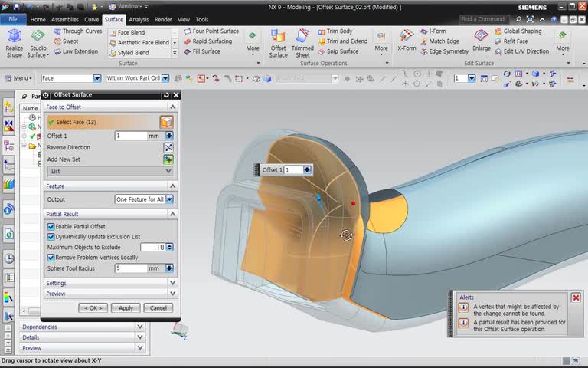Viewport: 588px width, 368px height.
Task: Dismiss the Alerts notification box
Action: (x=576, y=297)
